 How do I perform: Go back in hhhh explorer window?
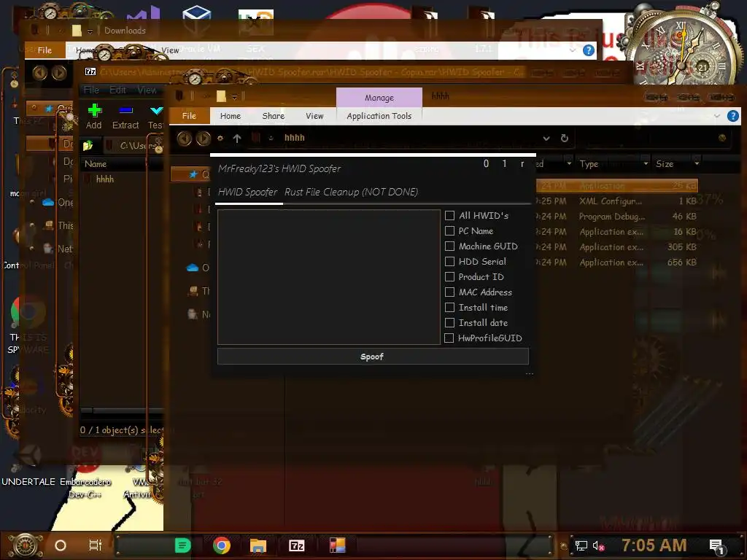185,138
